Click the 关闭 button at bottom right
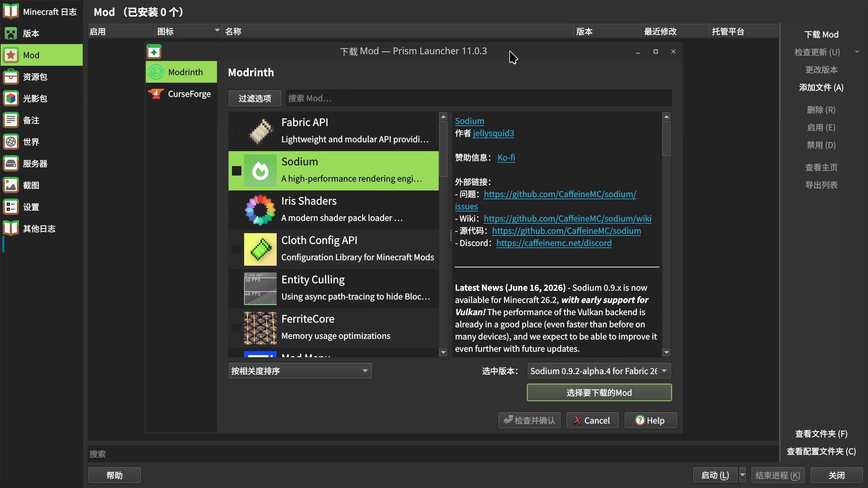Screen dimensions: 868x488 [x=836, y=475]
